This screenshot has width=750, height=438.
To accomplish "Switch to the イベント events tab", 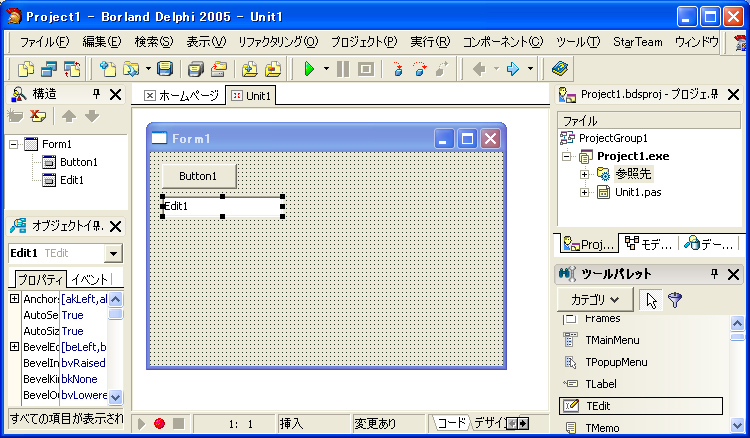I will click(x=89, y=279).
